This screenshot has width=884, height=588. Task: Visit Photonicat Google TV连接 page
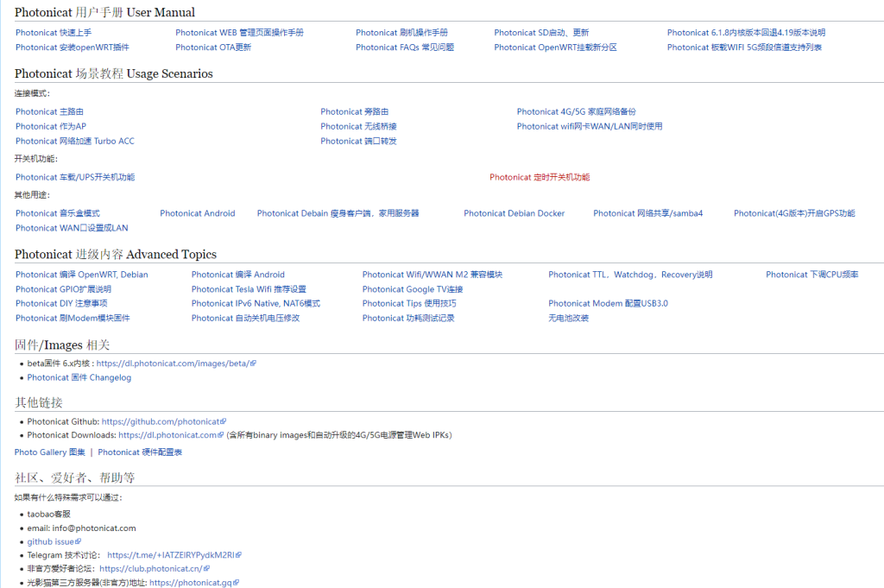click(412, 289)
